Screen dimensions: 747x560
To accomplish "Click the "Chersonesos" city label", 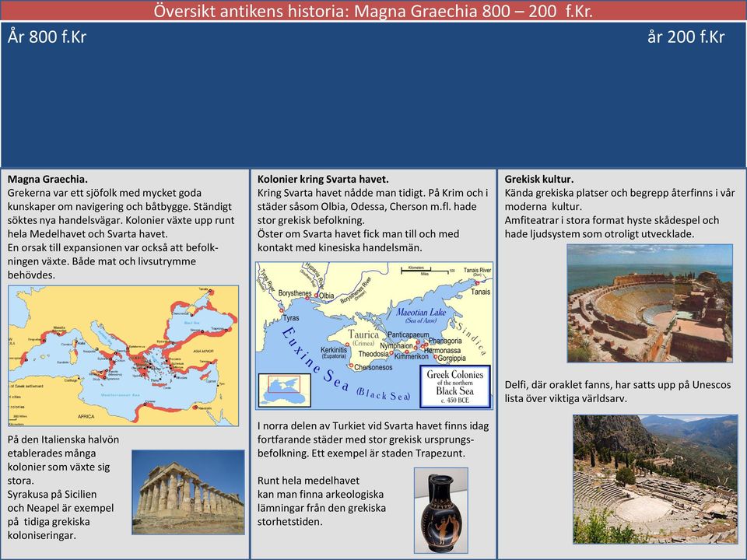I will tap(373, 368).
